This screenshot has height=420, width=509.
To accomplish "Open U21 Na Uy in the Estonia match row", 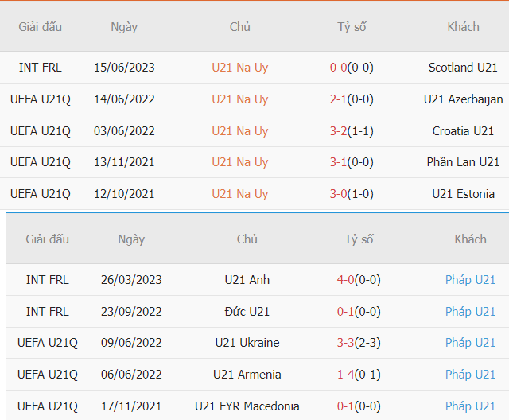I will (x=239, y=193).
